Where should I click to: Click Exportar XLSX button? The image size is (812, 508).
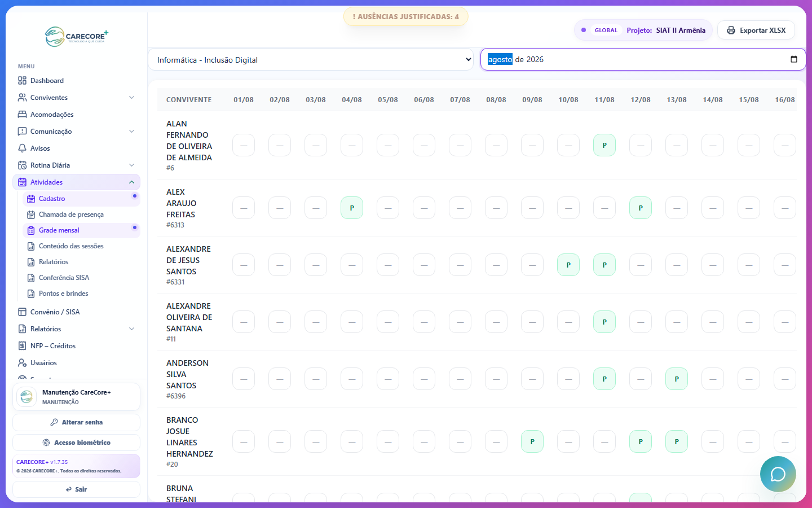[756, 30]
